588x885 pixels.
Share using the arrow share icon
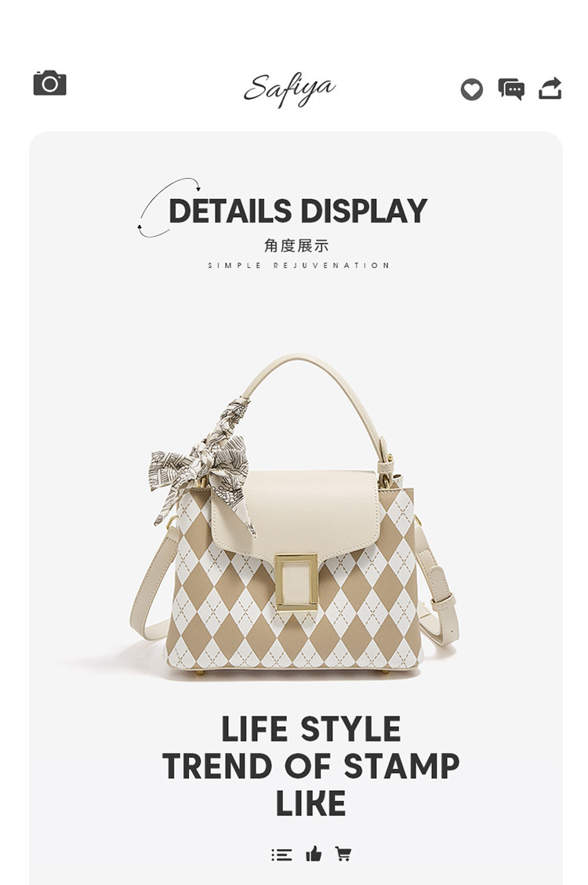[x=550, y=88]
